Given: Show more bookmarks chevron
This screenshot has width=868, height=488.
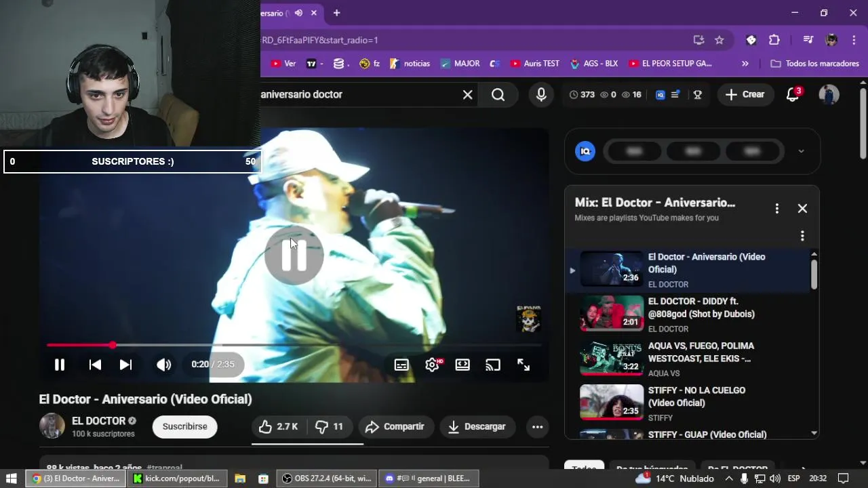Looking at the screenshot, I should 745,64.
